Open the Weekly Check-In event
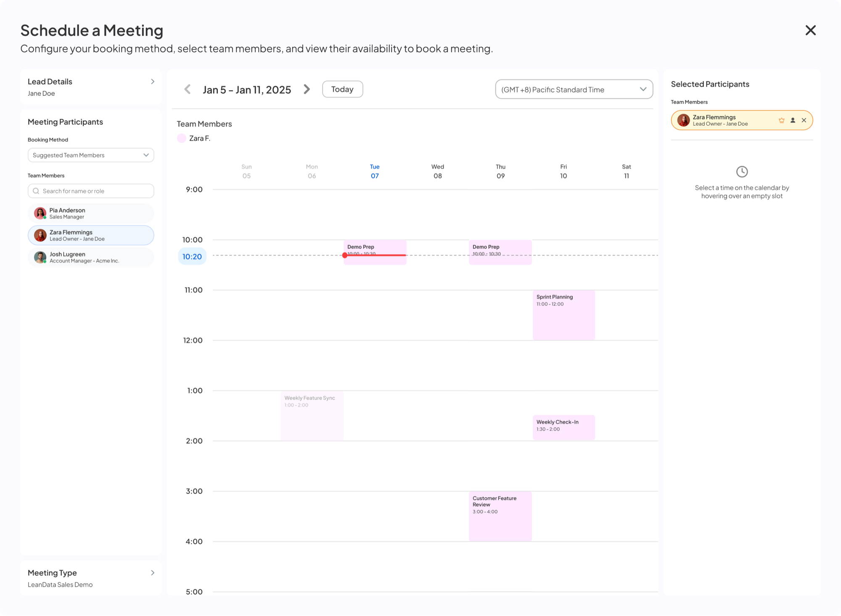Screen dimensions: 841x616 (x=564, y=427)
